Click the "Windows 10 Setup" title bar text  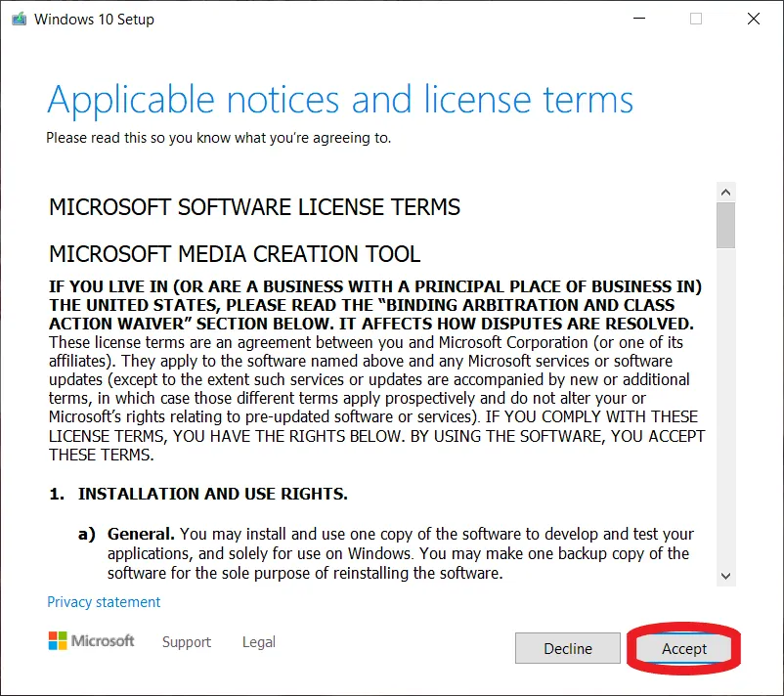pyautogui.click(x=94, y=19)
